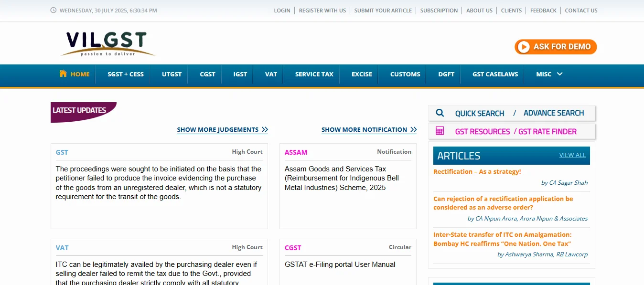This screenshot has height=285, width=644.
Task: View all articles
Action: tap(572, 155)
